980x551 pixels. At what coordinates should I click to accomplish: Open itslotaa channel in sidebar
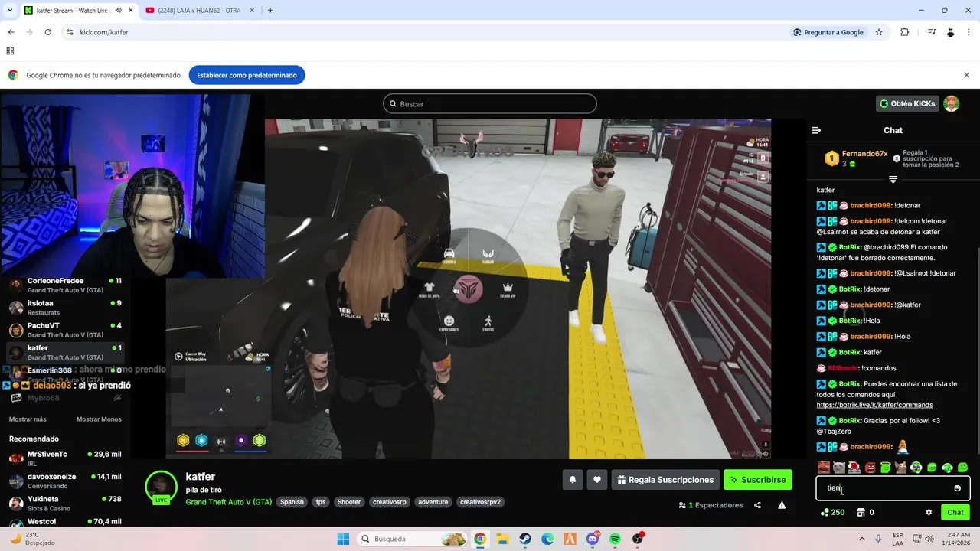65,308
